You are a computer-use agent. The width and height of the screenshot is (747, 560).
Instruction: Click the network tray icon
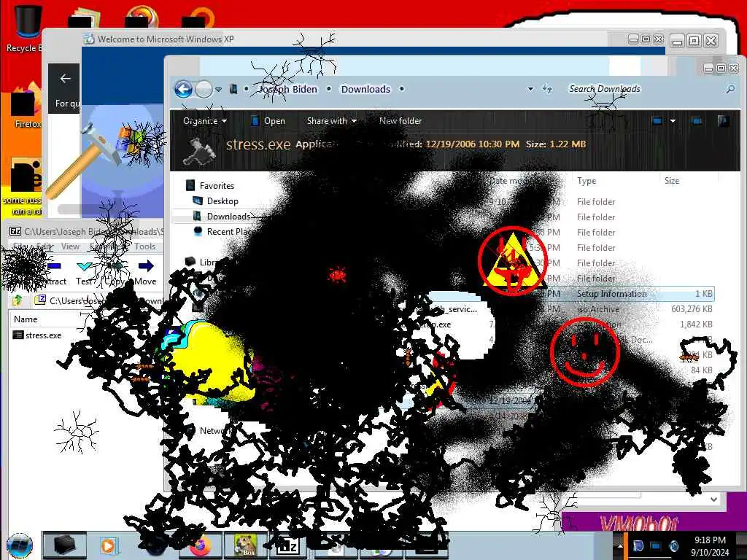[x=656, y=546]
